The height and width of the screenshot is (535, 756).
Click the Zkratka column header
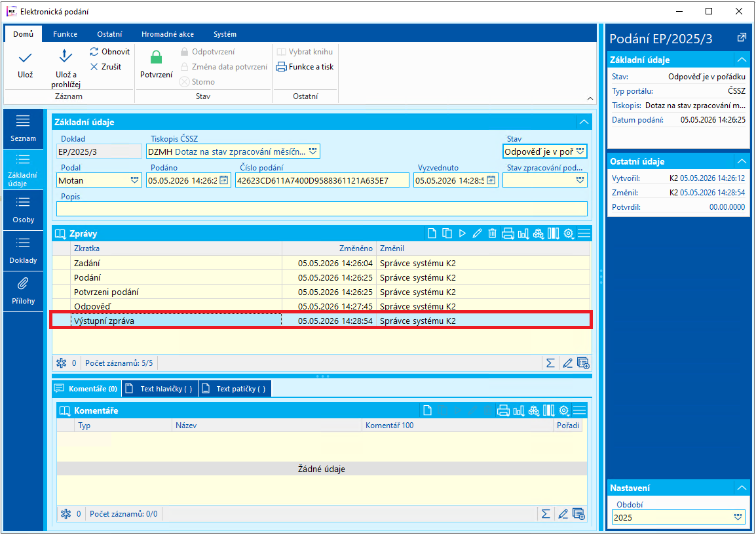point(176,248)
